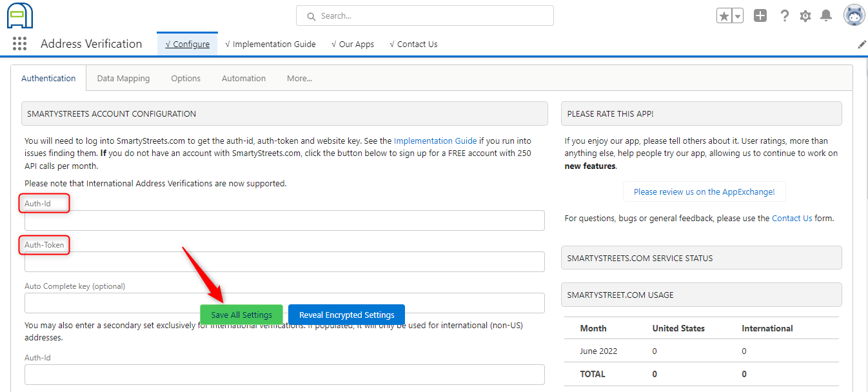The height and width of the screenshot is (392, 868).
Task: Open the Contact Us navigation item
Action: [413, 44]
